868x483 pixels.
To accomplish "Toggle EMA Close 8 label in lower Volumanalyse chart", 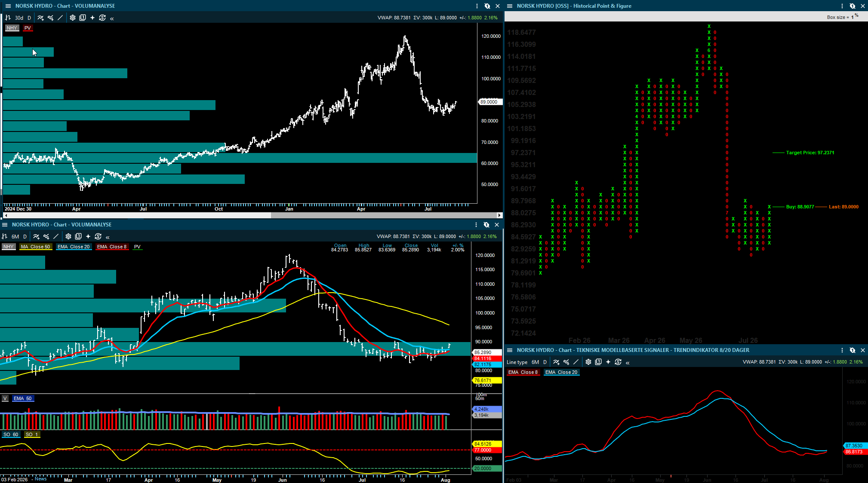I will pos(112,247).
